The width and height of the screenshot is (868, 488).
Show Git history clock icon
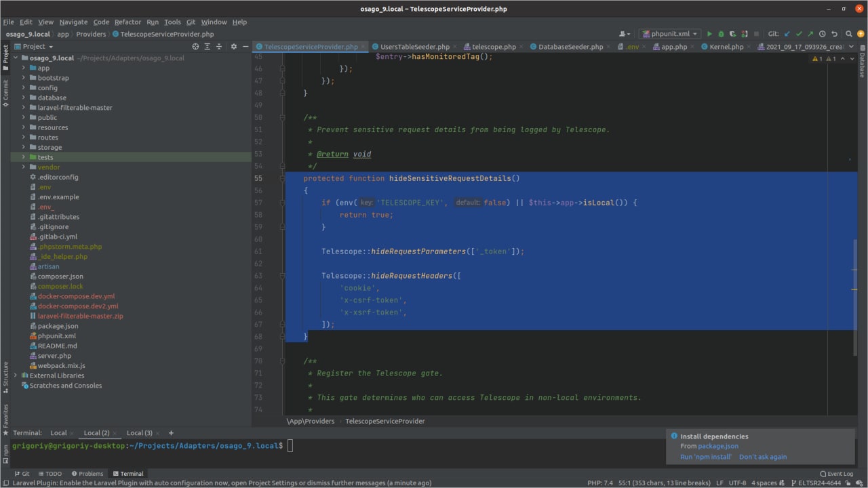[822, 33]
